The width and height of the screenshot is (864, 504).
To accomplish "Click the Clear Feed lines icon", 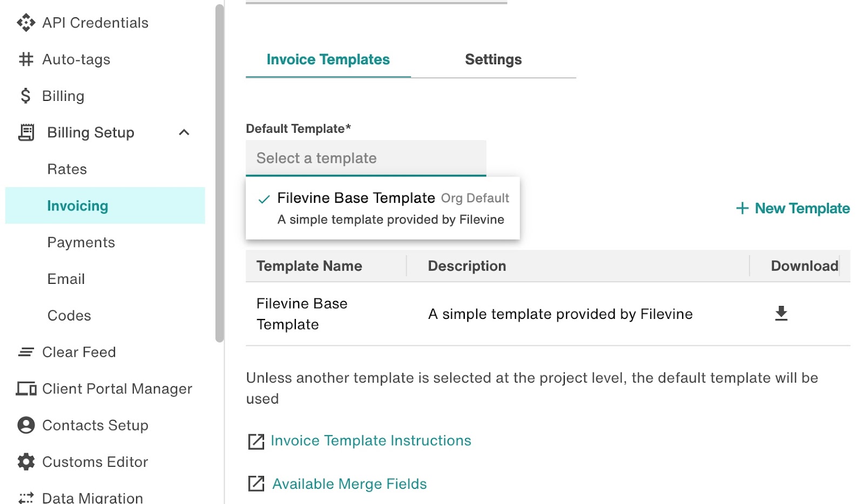I will pyautogui.click(x=26, y=352).
